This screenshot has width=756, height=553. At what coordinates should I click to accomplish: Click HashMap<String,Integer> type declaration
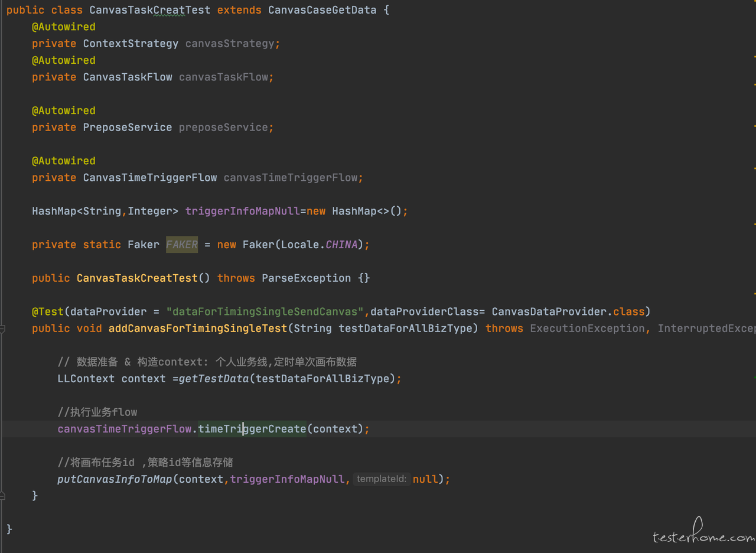point(105,212)
